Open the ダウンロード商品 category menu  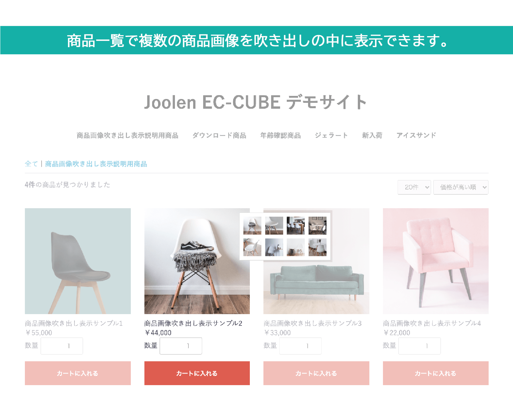coord(219,135)
